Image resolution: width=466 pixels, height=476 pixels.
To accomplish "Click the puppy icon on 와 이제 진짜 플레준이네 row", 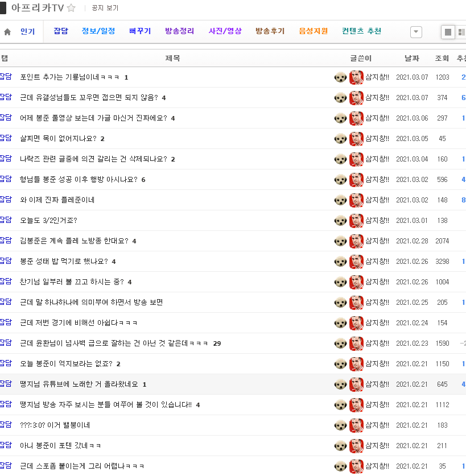I will point(340,200).
